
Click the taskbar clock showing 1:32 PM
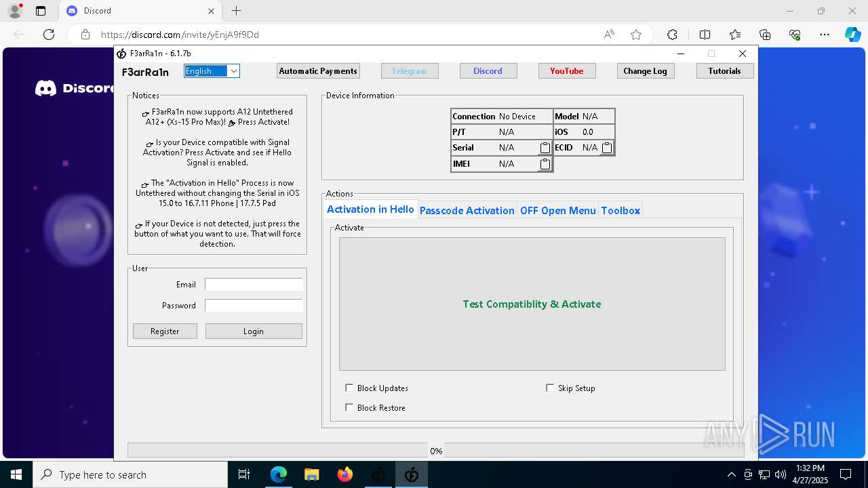810,474
